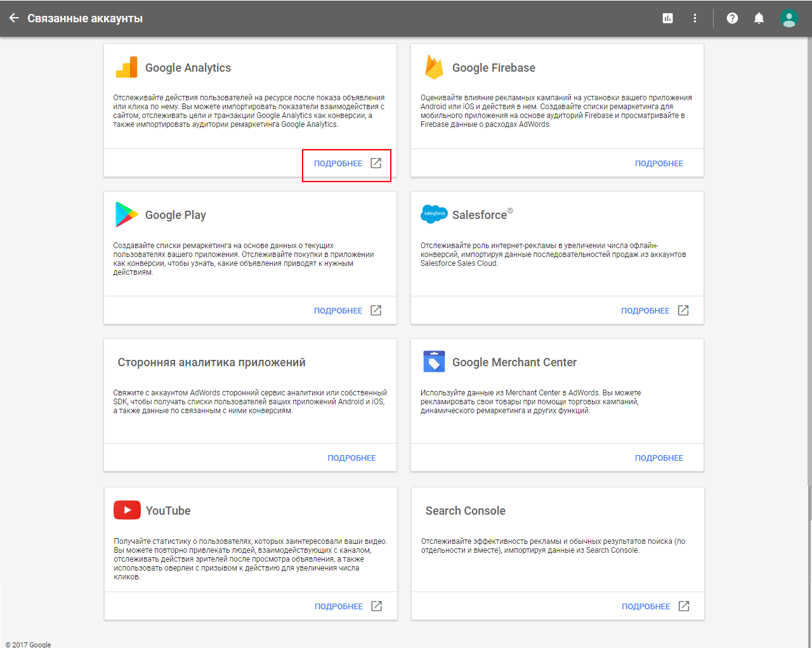Click the Salesforce cloud logo
Image resolution: width=812 pixels, height=648 pixels.
tap(434, 214)
